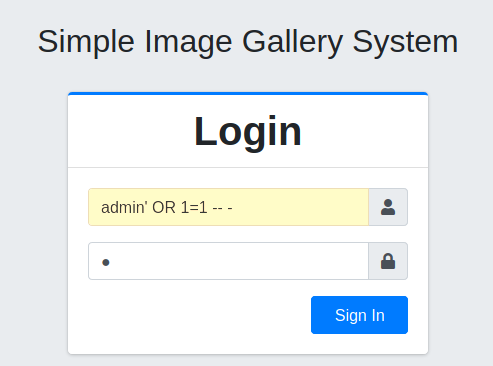
Task: Click the word "System" in the page title
Action: click(x=405, y=42)
